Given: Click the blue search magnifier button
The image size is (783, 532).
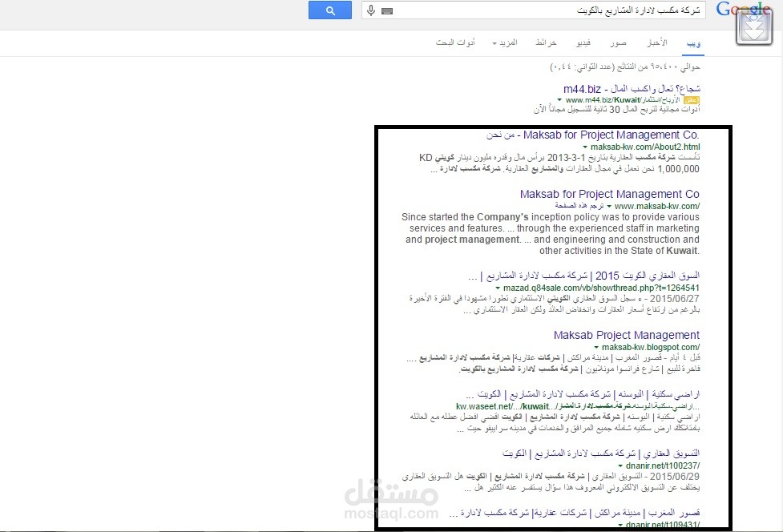Looking at the screenshot, I should pos(330,10).
